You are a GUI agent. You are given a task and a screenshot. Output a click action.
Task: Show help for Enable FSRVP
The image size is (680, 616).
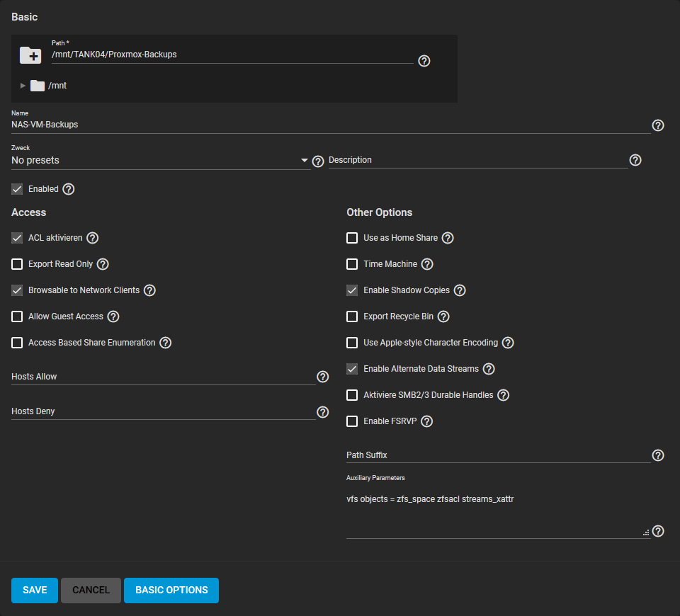point(426,421)
